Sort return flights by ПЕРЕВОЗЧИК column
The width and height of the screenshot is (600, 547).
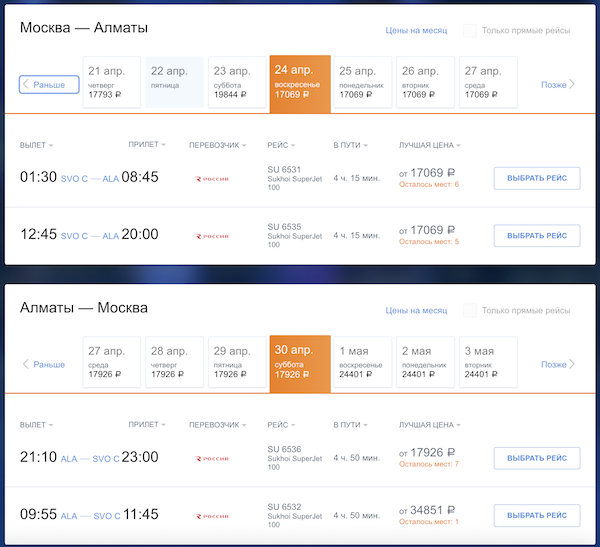pyautogui.click(x=217, y=425)
